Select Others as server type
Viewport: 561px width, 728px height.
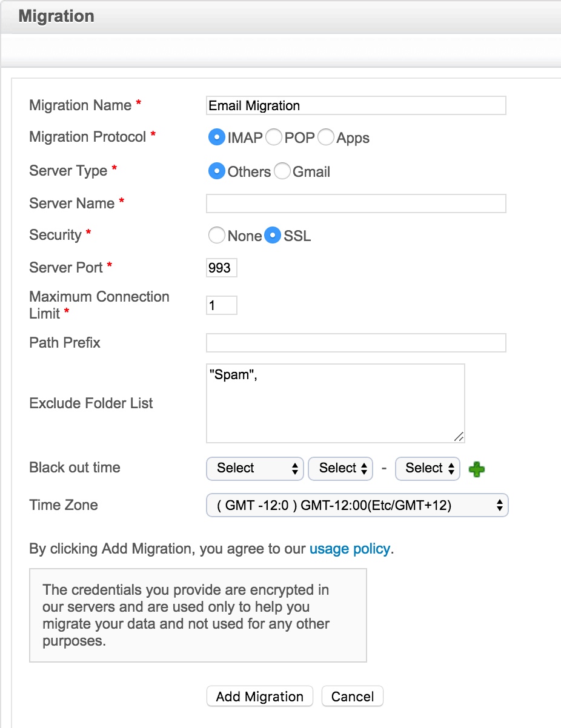pos(217,171)
